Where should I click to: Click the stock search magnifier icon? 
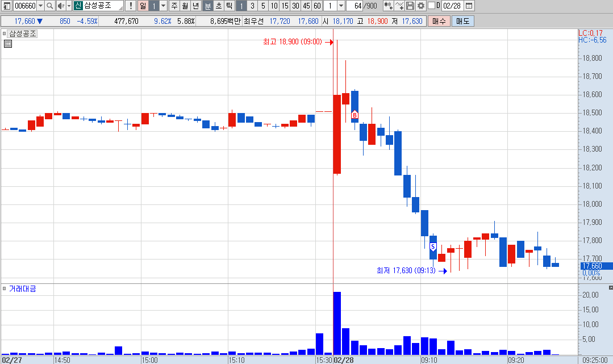pos(49,6)
